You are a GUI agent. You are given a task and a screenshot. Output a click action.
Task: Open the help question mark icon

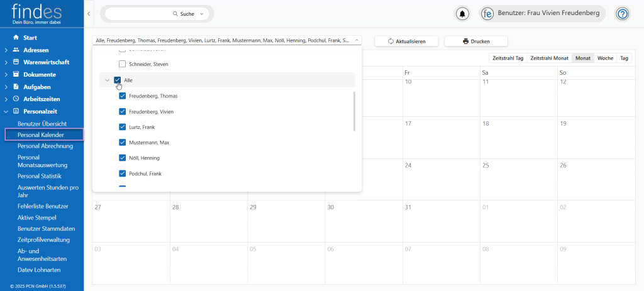pos(622,14)
